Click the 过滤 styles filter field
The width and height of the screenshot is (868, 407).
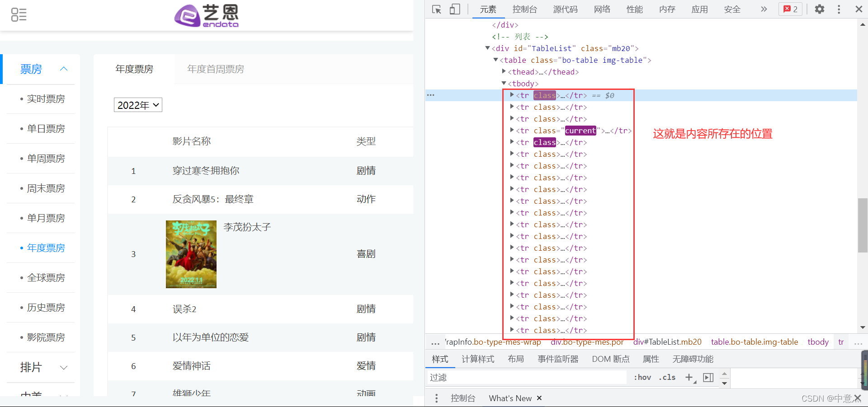pos(527,378)
